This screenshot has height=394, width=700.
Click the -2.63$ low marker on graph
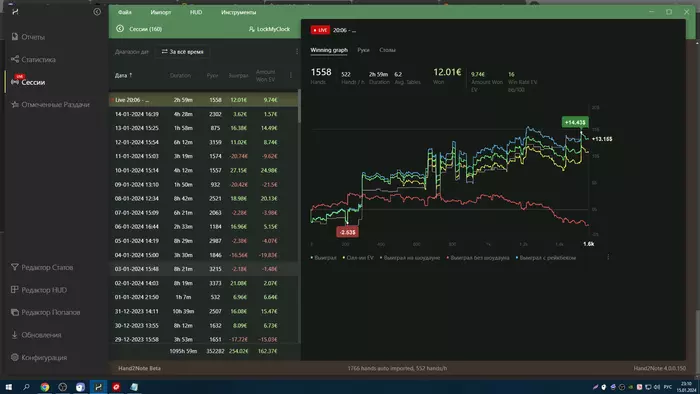click(347, 232)
